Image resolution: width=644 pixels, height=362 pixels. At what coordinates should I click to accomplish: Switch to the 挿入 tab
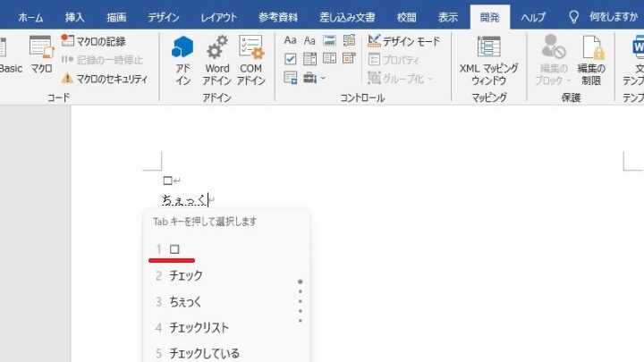pyautogui.click(x=74, y=17)
